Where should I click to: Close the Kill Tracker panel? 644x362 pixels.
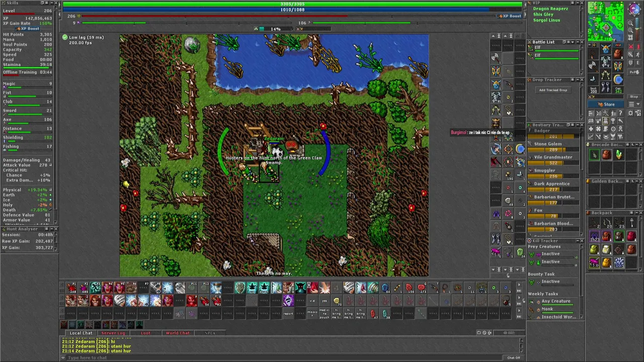click(x=582, y=241)
